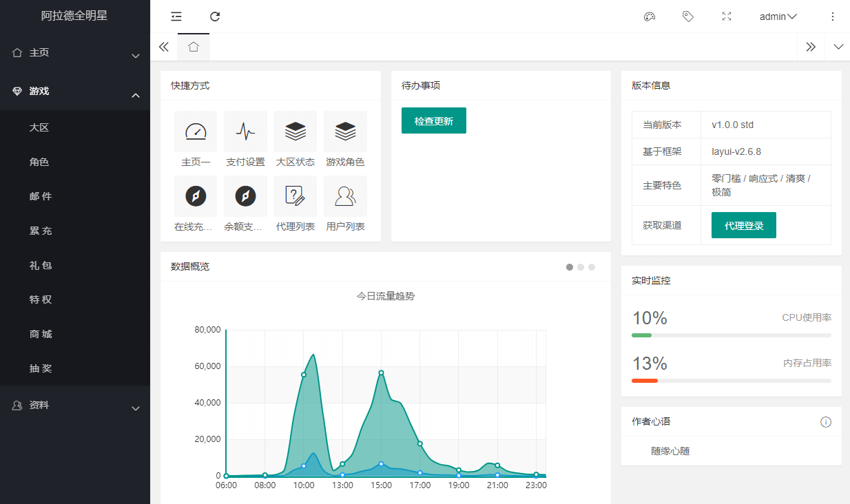Click the CPU使用率 progress bar

[732, 335]
